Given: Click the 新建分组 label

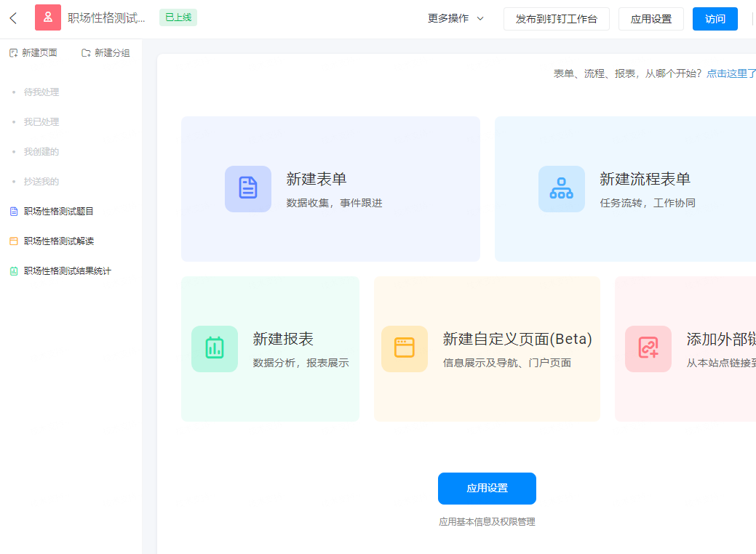Looking at the screenshot, I should [x=112, y=53].
